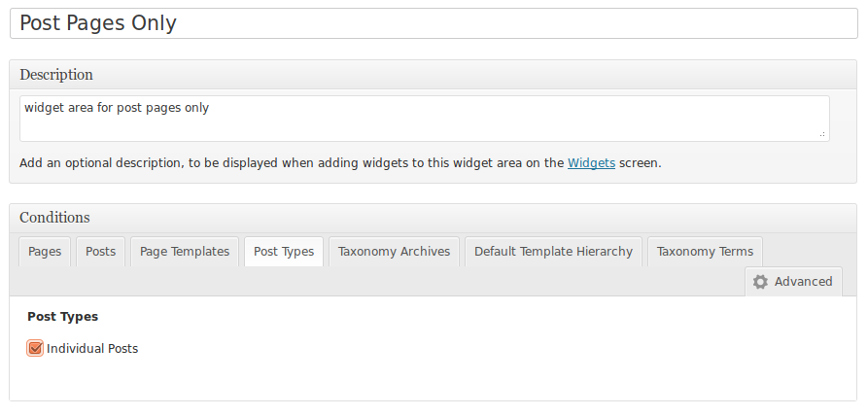Click the Description panel header

(x=434, y=75)
